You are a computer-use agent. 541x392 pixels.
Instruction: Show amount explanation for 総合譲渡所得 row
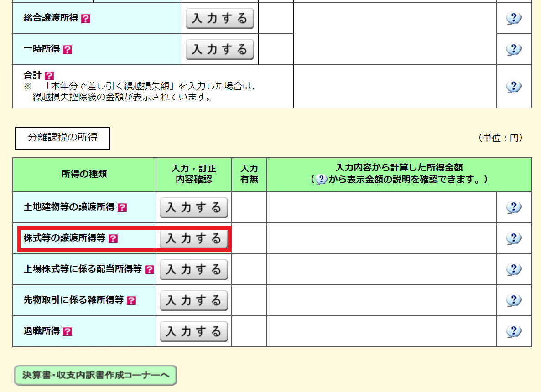514,18
